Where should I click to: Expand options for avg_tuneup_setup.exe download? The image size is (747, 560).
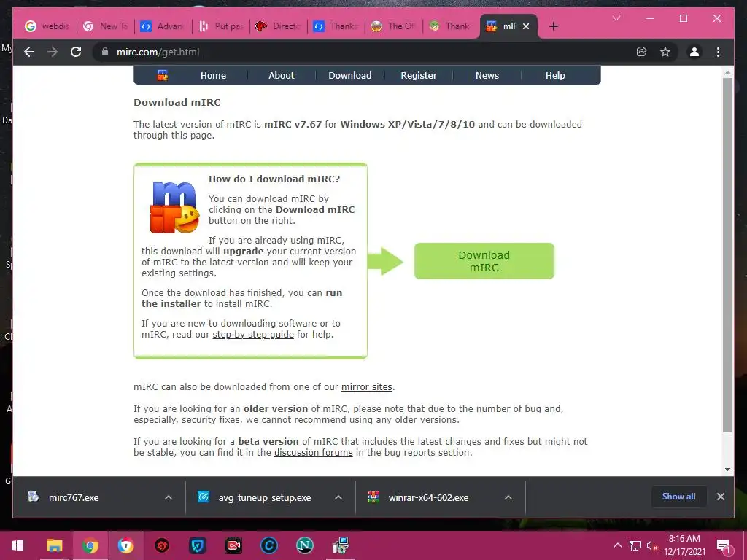pos(338,497)
